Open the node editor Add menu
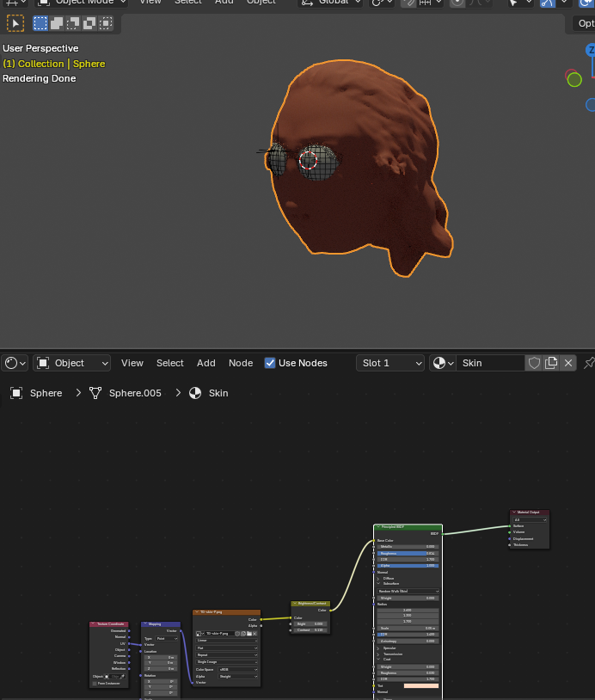Screen dimensions: 595x700 206,363
